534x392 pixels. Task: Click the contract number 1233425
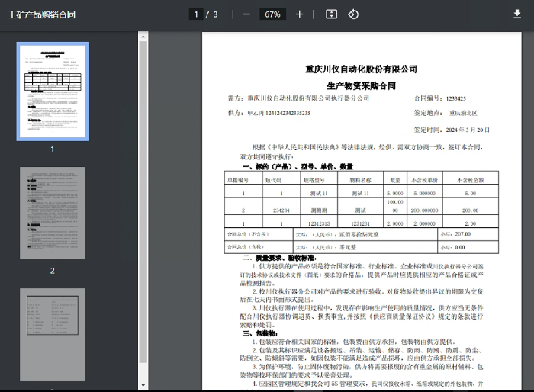point(456,98)
